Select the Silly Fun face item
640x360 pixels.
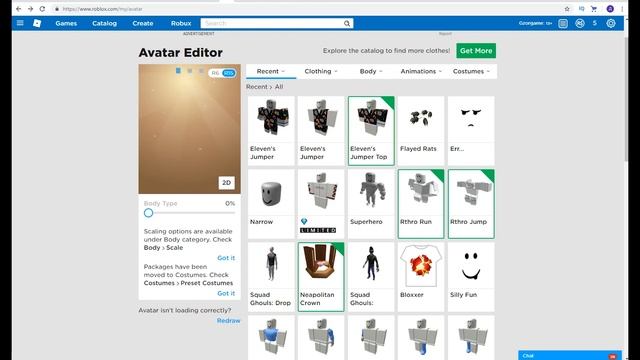pos(471,277)
